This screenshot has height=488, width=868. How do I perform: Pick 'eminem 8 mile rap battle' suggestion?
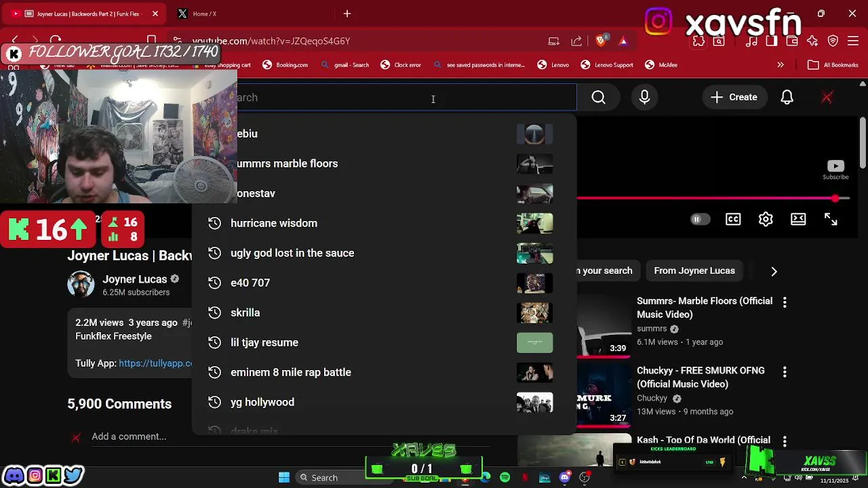pos(384,372)
